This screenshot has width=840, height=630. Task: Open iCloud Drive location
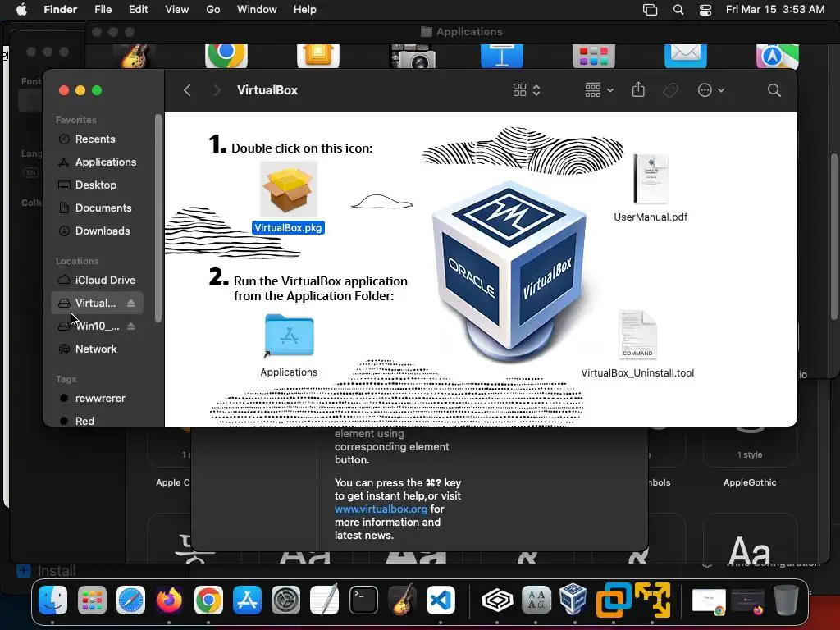click(x=97, y=281)
